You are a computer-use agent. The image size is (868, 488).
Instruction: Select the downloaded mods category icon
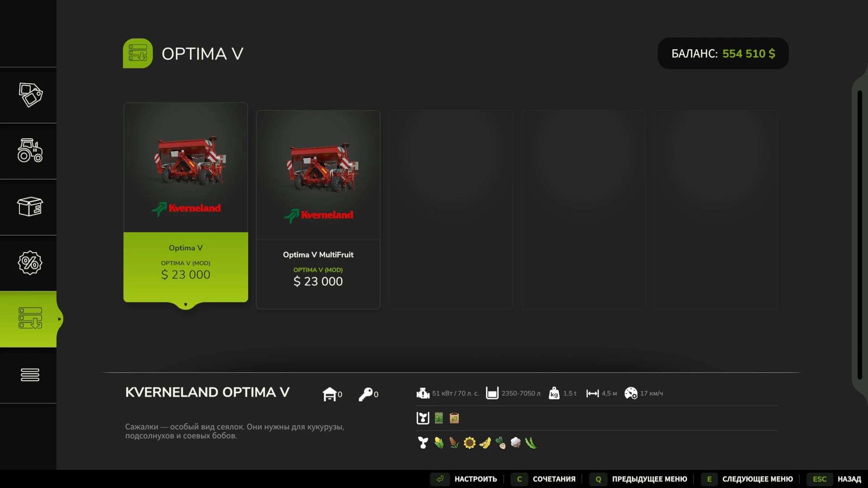click(x=30, y=319)
